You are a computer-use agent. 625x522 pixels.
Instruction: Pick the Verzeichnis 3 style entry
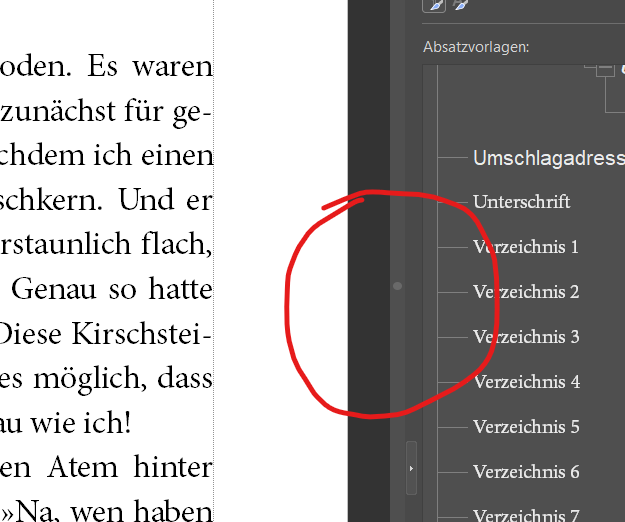point(526,337)
